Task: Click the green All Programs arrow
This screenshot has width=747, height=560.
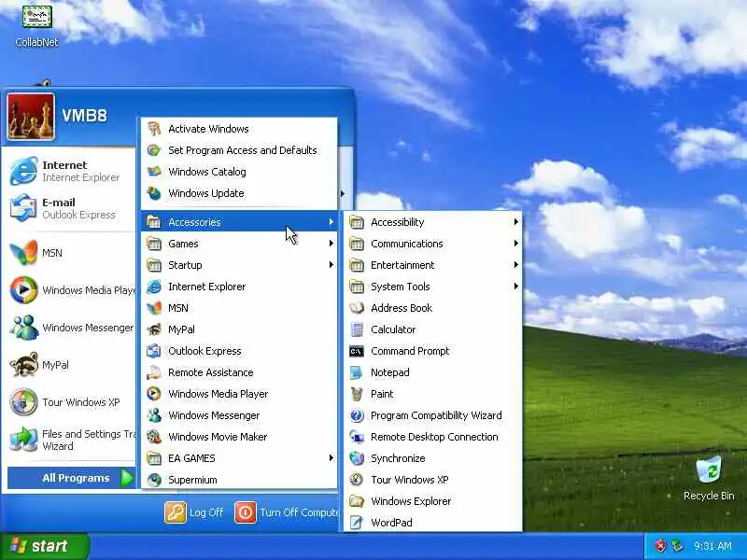Action: pos(127,478)
